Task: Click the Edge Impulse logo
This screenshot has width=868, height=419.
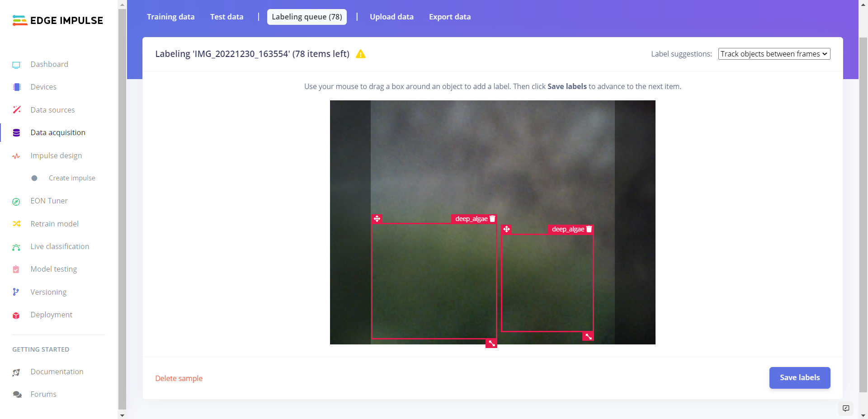Action: 58,20
